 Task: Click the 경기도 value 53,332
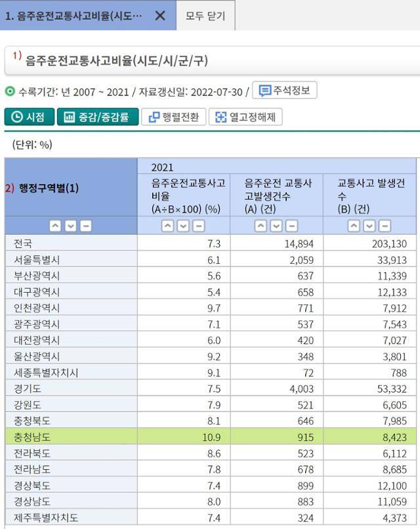coord(392,389)
